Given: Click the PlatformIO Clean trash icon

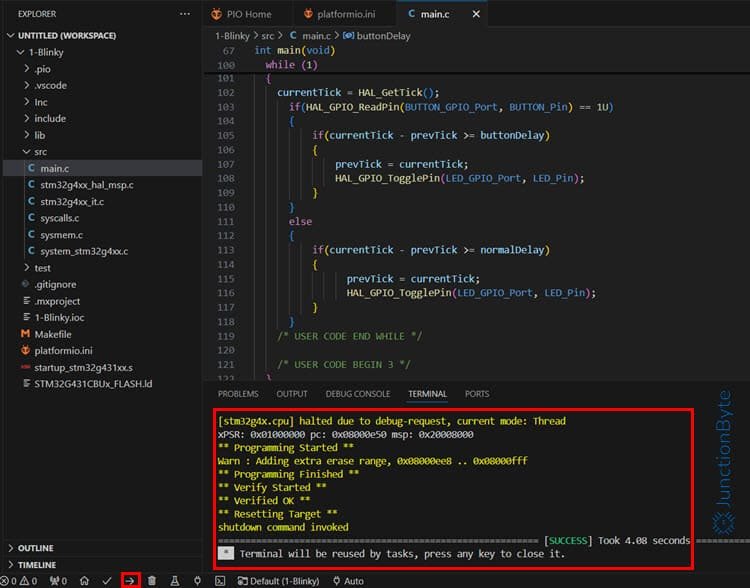Looking at the screenshot, I should click(152, 581).
